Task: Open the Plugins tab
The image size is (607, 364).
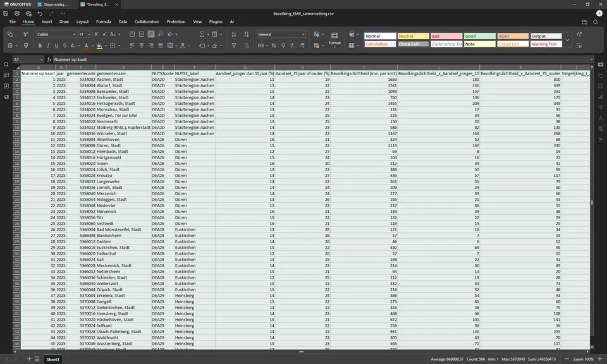Action: coord(216,22)
